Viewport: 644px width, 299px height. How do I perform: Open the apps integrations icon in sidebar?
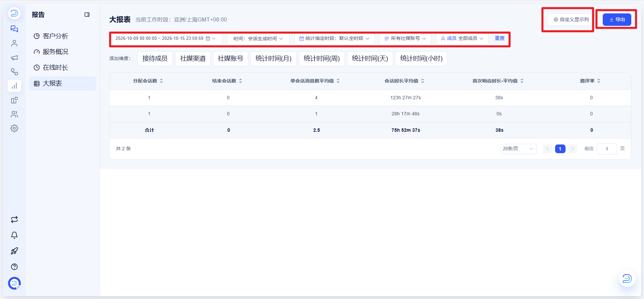(14, 100)
